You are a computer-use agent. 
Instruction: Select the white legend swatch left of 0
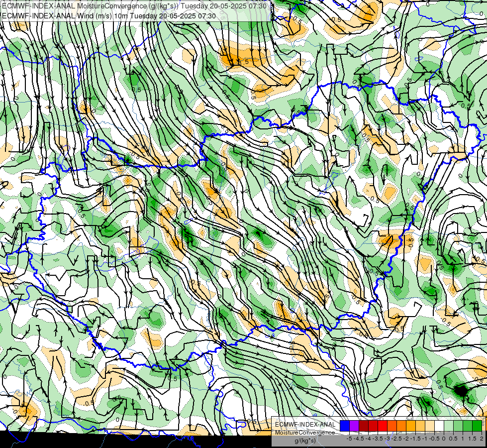(x=439, y=426)
